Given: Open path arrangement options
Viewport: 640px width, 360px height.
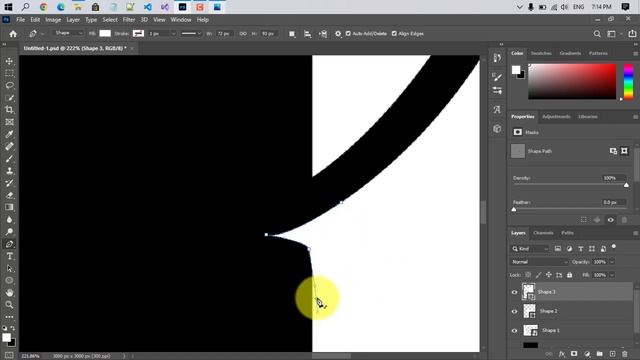Looking at the screenshot, I should click(x=323, y=34).
